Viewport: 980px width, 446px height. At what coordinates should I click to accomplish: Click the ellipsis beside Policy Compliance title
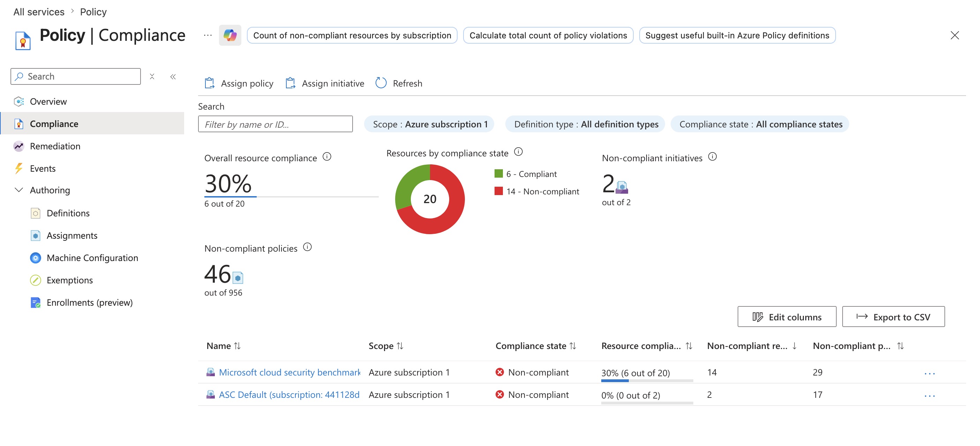pyautogui.click(x=208, y=35)
